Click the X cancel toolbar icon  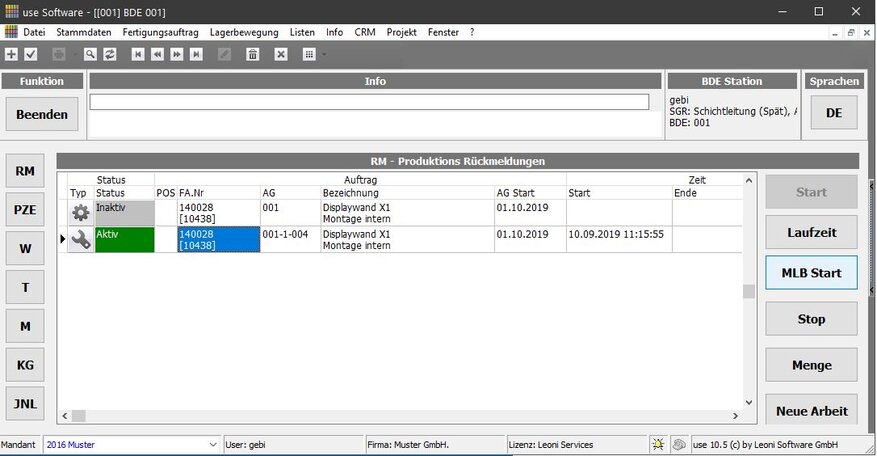(x=281, y=54)
